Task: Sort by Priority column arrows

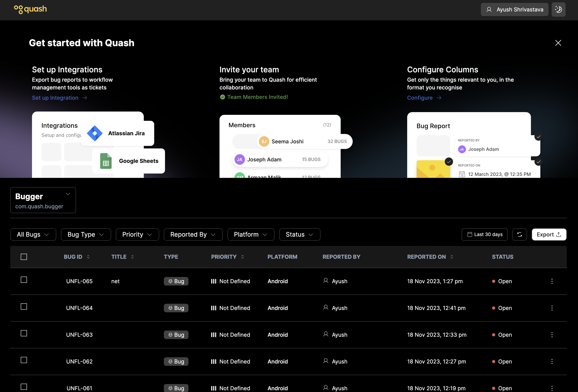Action: pos(243,257)
